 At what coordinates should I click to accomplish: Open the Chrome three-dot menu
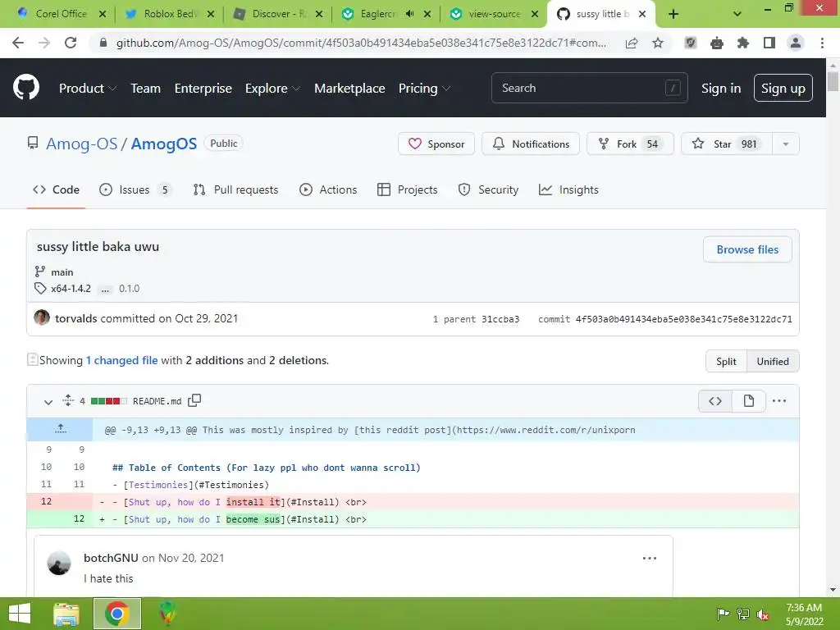(822, 43)
